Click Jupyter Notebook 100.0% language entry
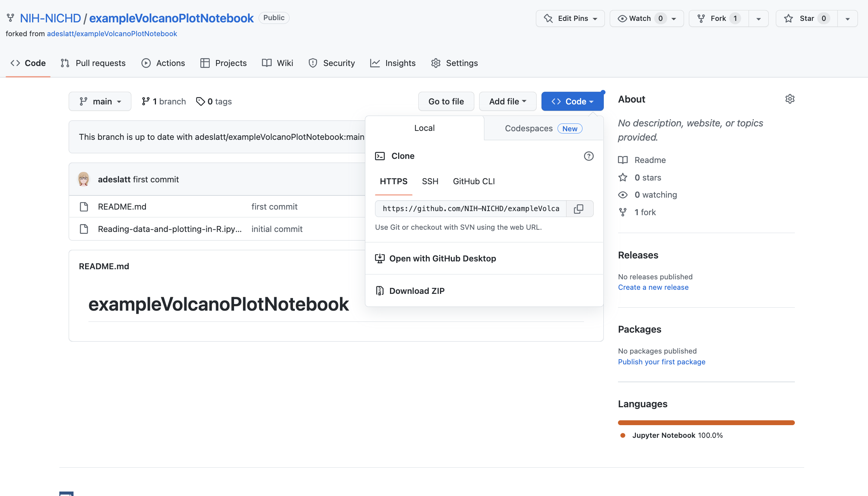Viewport: 868px width, 496px height. pos(672,435)
